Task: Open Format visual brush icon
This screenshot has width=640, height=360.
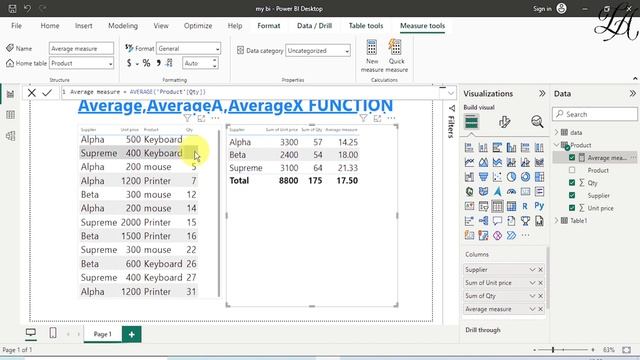Action: 504,122
